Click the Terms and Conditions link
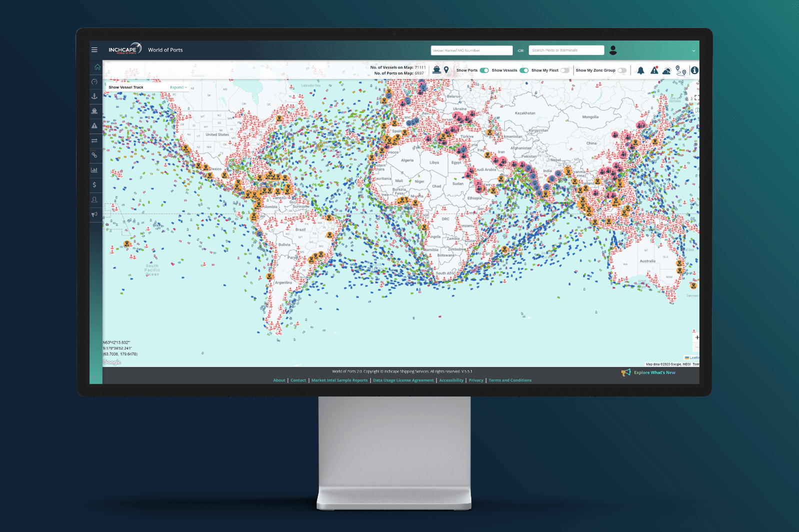This screenshot has width=799, height=532. [509, 381]
